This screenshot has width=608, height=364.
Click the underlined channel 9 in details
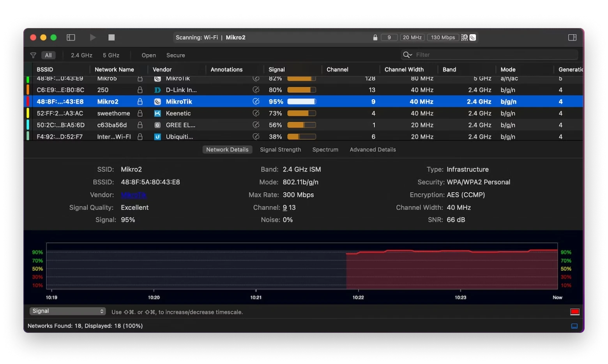pyautogui.click(x=285, y=207)
